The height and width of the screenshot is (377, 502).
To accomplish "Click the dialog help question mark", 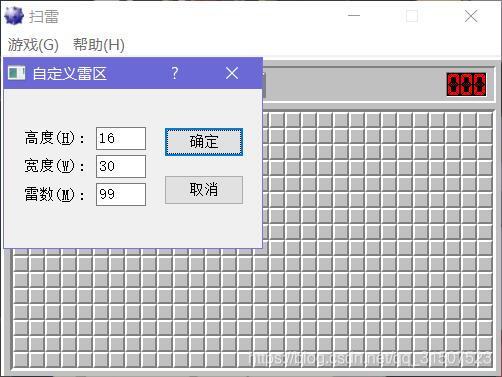I will pyautogui.click(x=175, y=73).
